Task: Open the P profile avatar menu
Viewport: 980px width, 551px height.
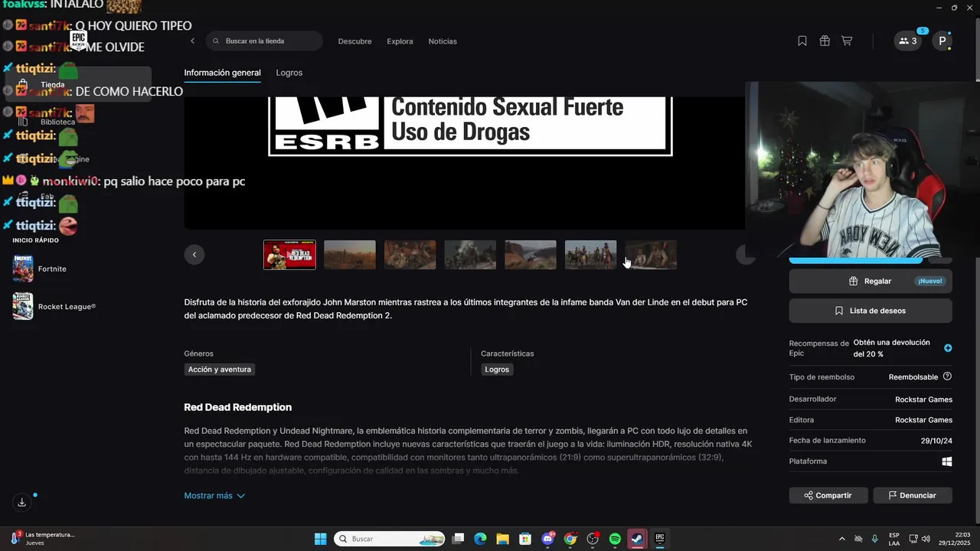Action: (942, 41)
